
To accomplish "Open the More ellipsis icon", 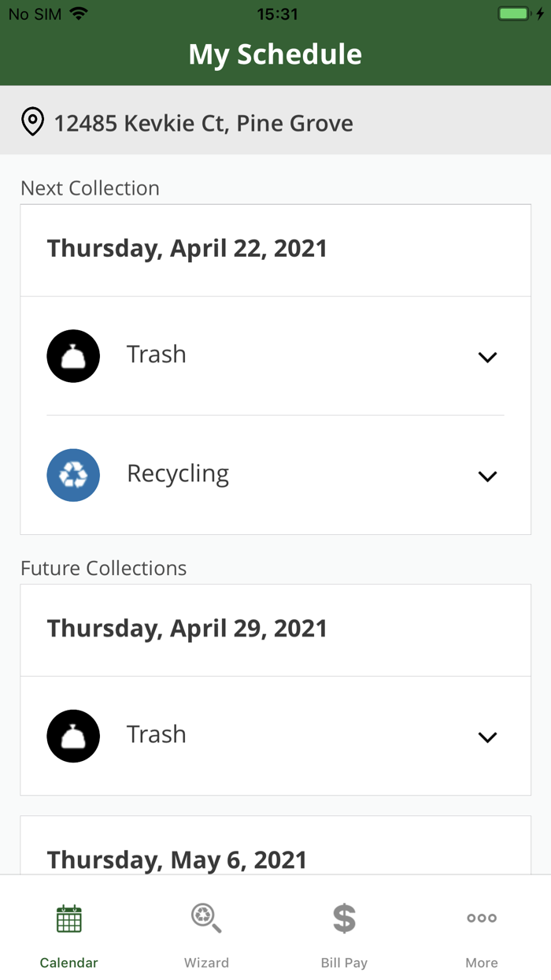I will [482, 919].
